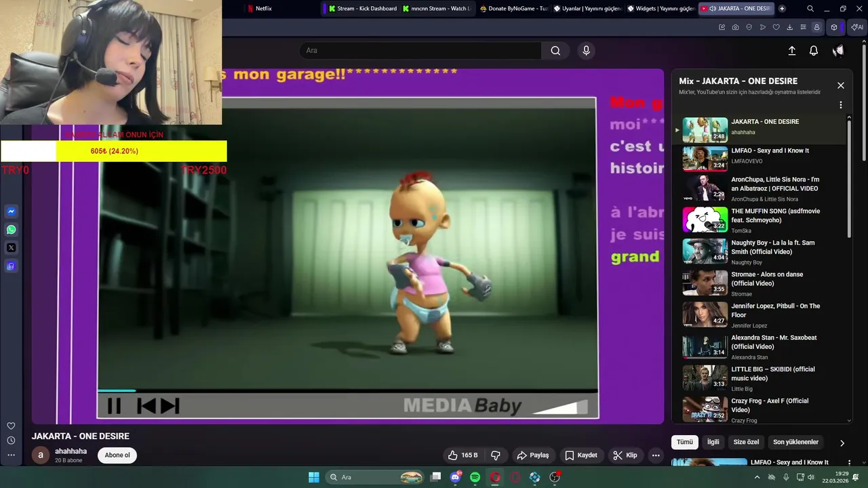Viewport: 868px width, 488px height.
Task: Start voice search with the microphone
Action: (x=587, y=50)
